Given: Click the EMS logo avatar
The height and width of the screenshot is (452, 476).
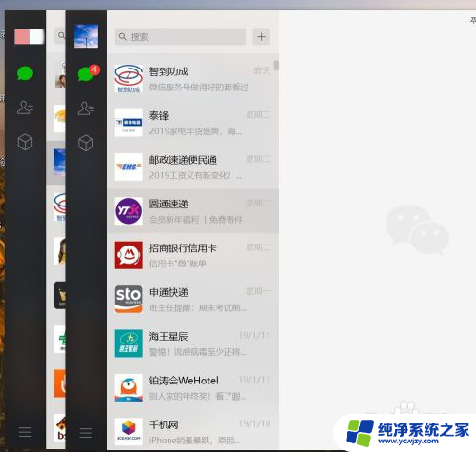Looking at the screenshot, I should coord(129,167).
